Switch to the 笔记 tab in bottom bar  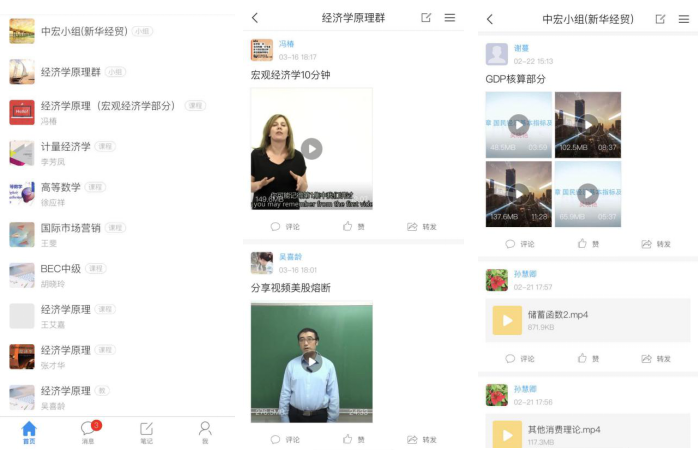point(146,431)
